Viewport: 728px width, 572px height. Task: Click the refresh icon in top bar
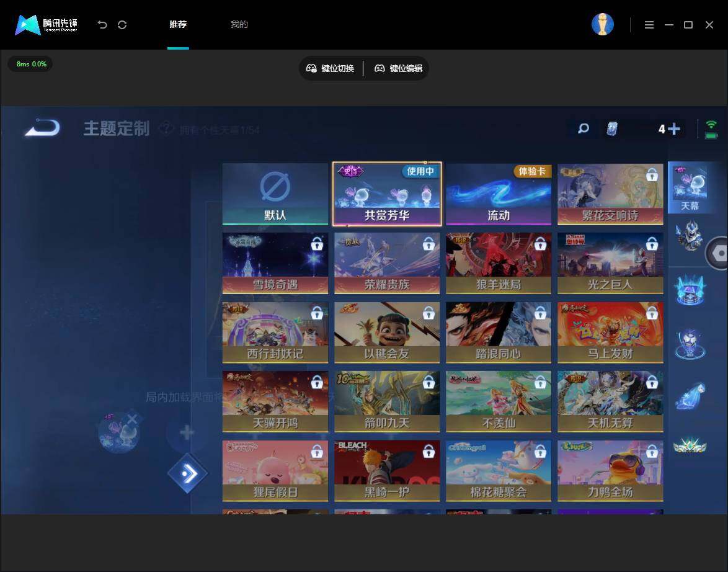[122, 25]
